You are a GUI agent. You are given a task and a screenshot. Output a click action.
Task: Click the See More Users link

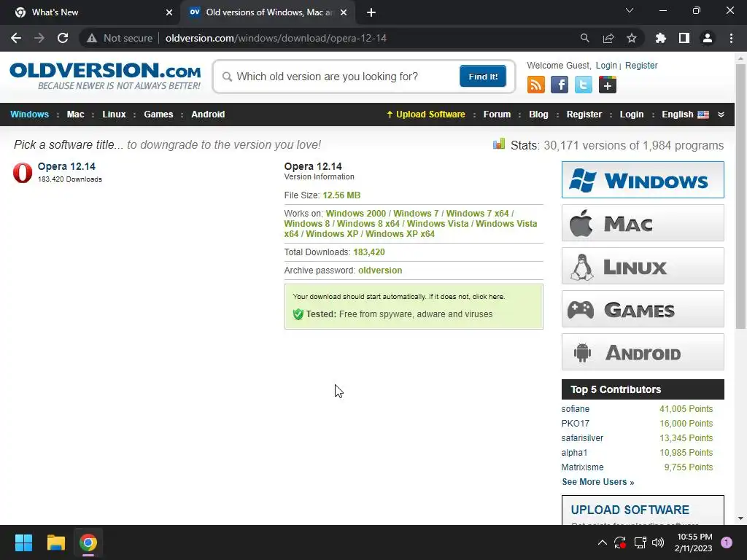(x=598, y=482)
